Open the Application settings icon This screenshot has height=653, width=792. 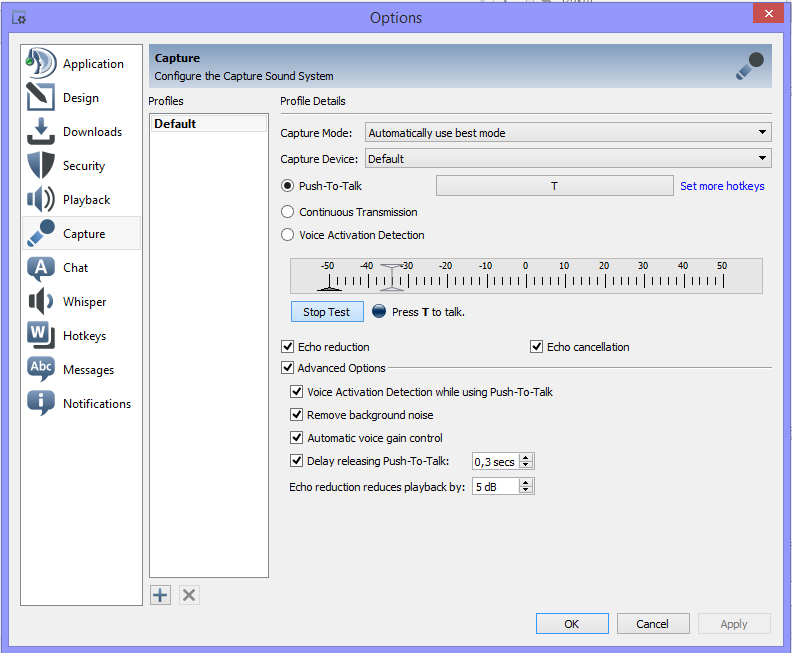[x=41, y=63]
